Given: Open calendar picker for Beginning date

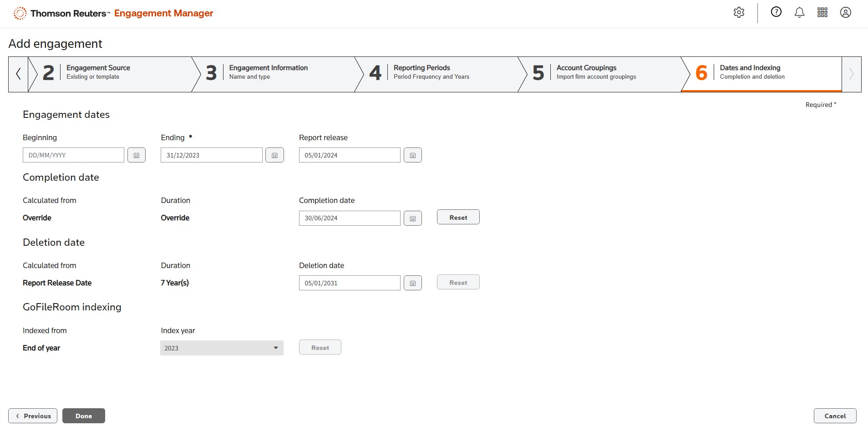Looking at the screenshot, I should pos(137,155).
